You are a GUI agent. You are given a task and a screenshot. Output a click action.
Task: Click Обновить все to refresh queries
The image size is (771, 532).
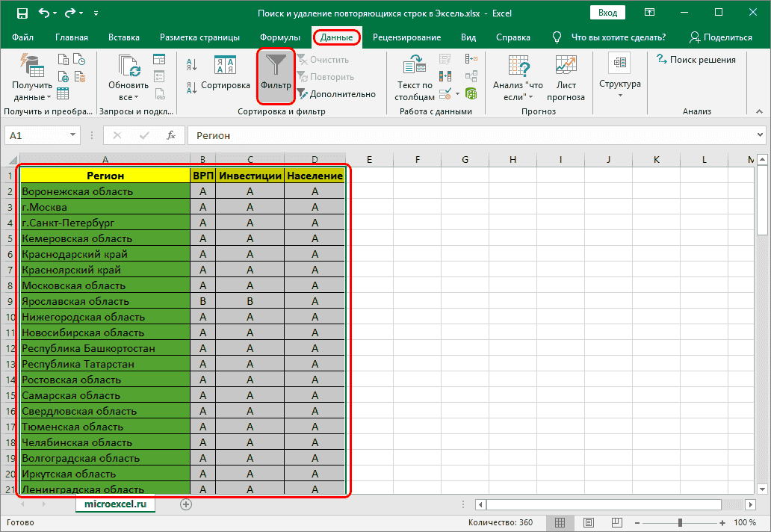127,73
